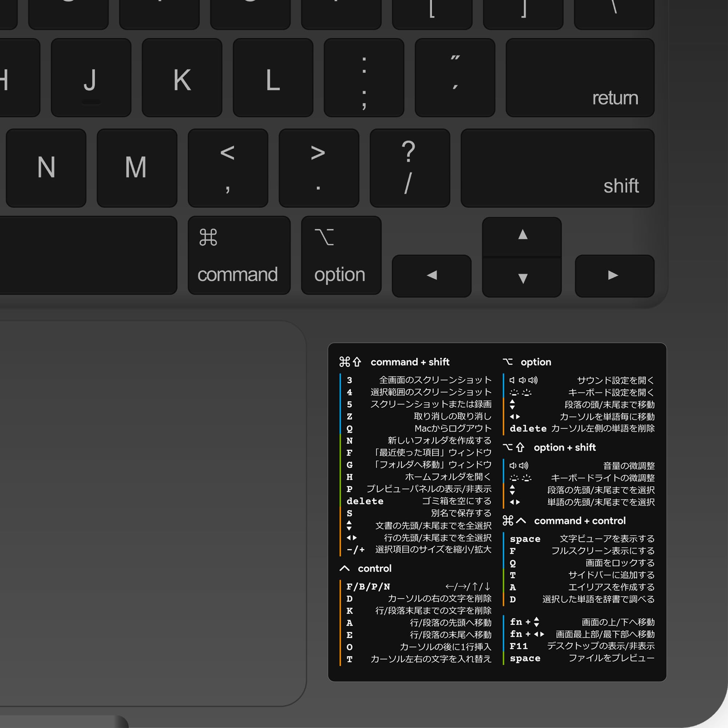The width and height of the screenshot is (728, 728).
Task: Click the left arrow key
Action: (431, 276)
